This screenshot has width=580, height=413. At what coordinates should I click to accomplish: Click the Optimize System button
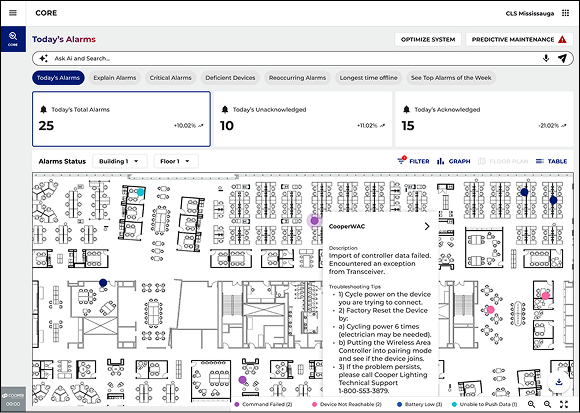point(428,39)
